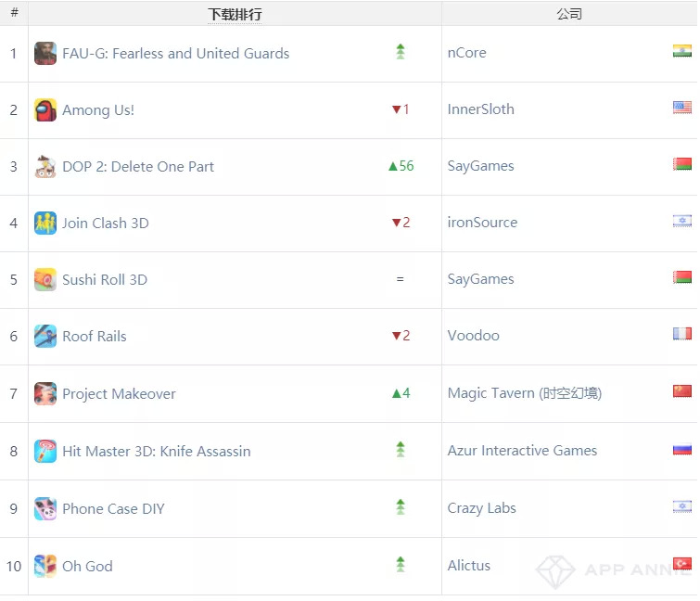
Task: Click the Phone Case DIY icon
Action: [45, 508]
